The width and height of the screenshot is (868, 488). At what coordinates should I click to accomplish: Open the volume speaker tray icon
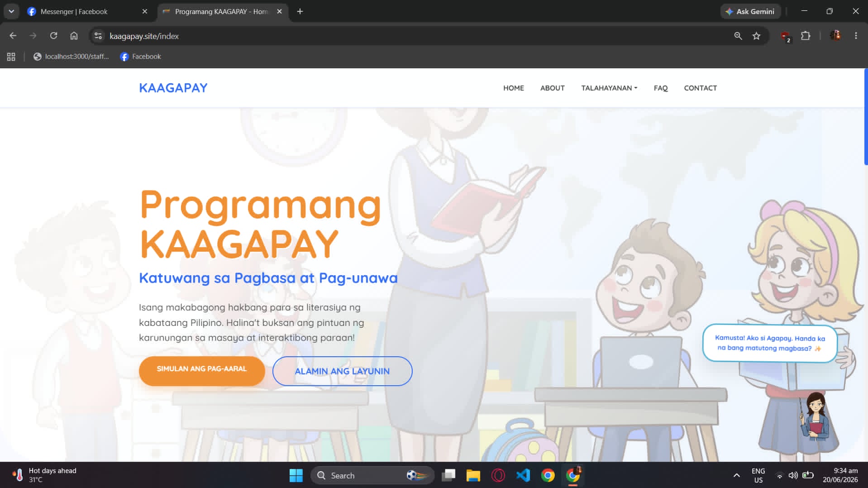(x=793, y=475)
